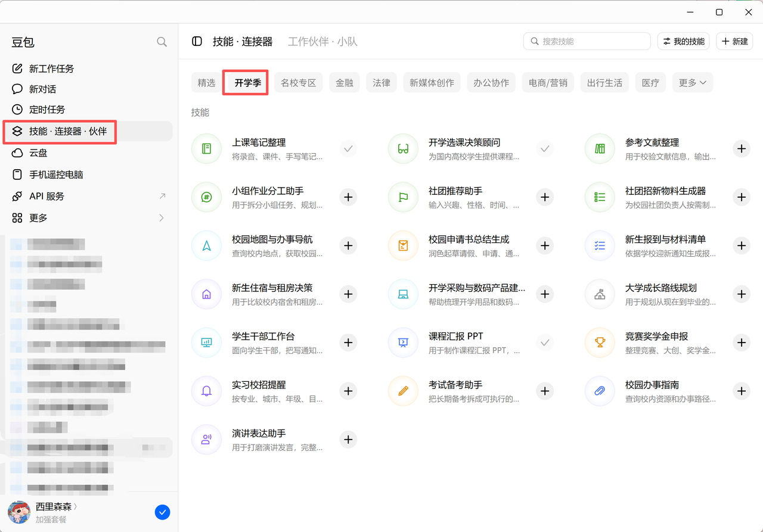Expand the 西里森森 account menu chevron
The image size is (763, 532).
click(x=75, y=506)
